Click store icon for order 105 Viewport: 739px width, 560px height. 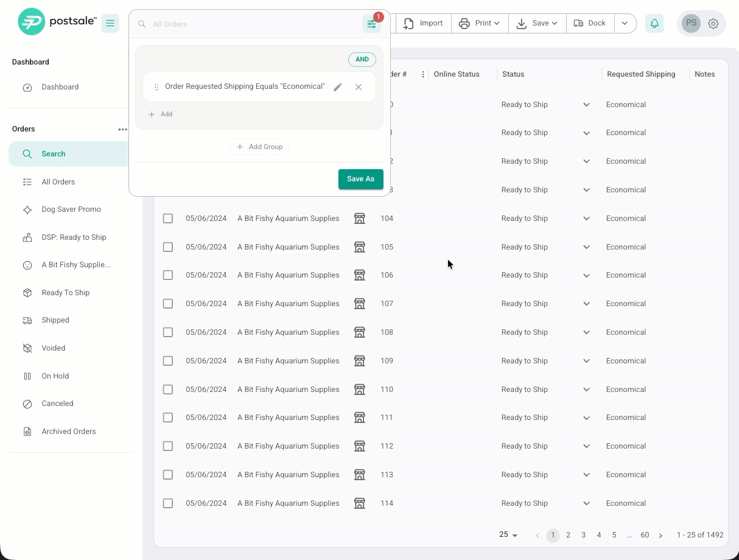point(360,247)
